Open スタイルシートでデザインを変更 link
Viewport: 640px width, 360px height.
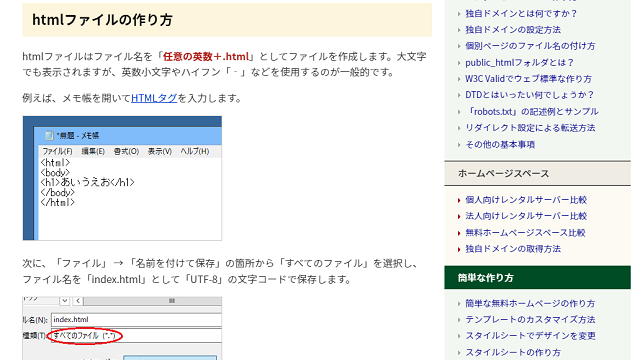(x=531, y=336)
